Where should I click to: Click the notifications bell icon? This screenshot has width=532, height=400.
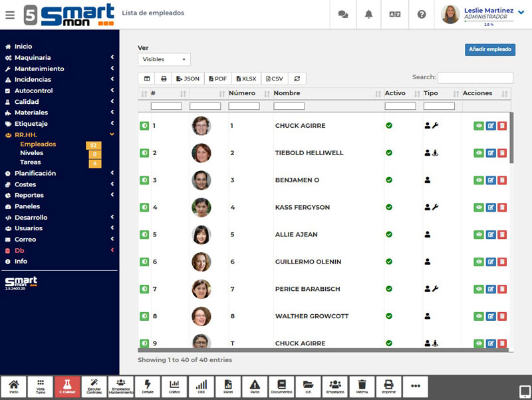point(368,14)
